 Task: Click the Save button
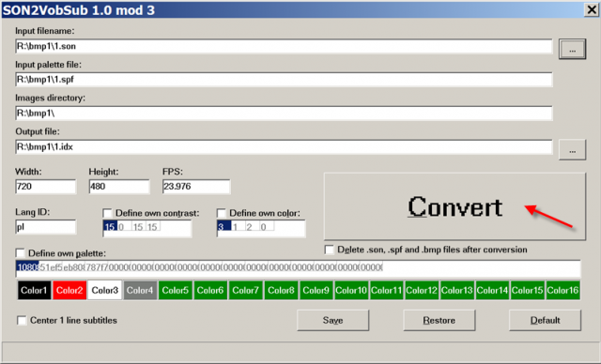click(332, 320)
